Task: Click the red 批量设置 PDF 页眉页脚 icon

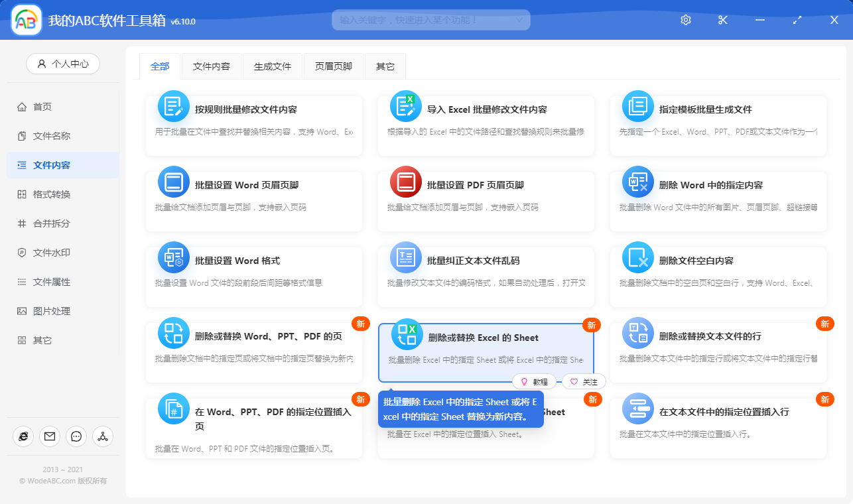Action: tap(405, 180)
